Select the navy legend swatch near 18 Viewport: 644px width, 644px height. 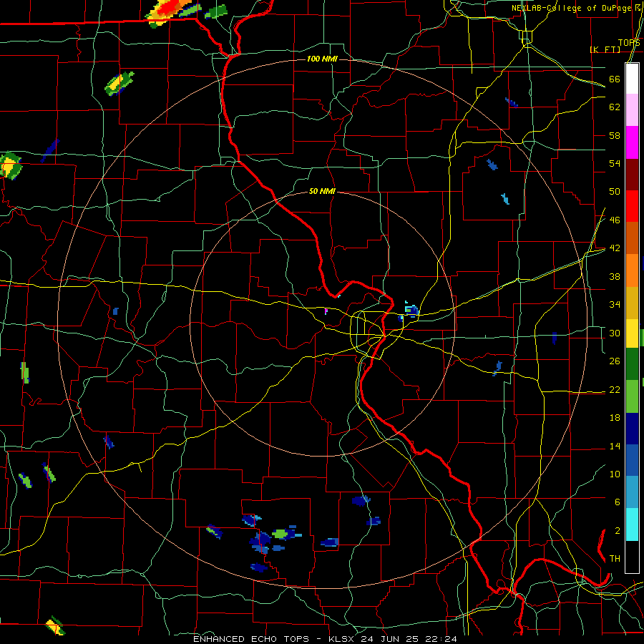click(x=632, y=429)
